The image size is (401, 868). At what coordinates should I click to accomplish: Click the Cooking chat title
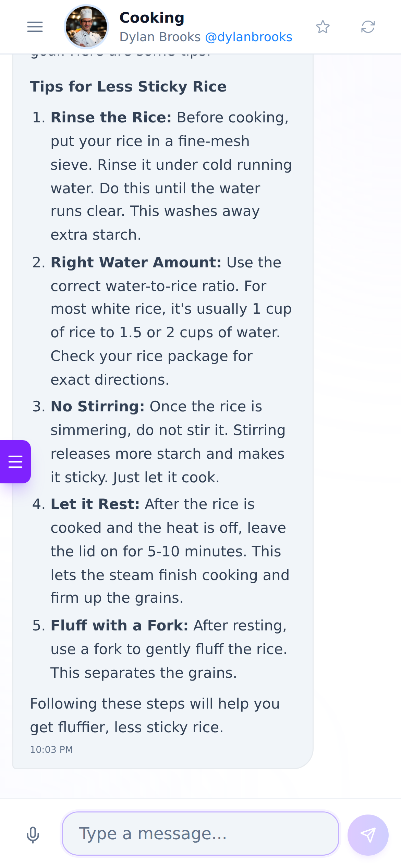pyautogui.click(x=152, y=17)
